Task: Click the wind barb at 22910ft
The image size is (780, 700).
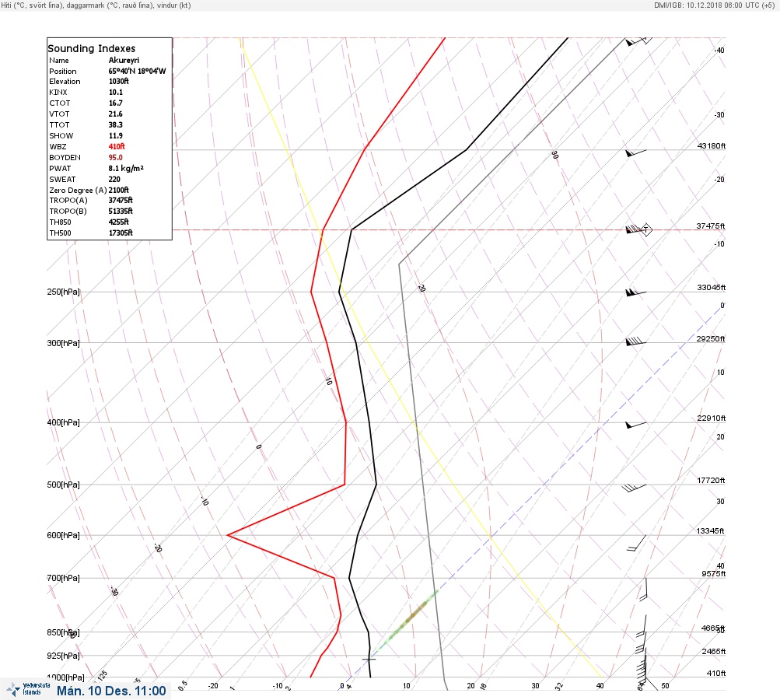Action: [x=635, y=425]
